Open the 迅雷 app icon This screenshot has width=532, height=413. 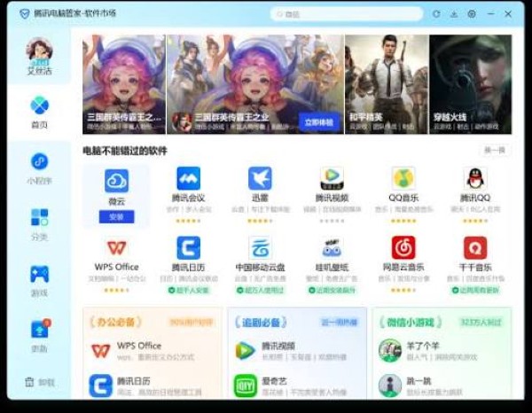(x=260, y=178)
